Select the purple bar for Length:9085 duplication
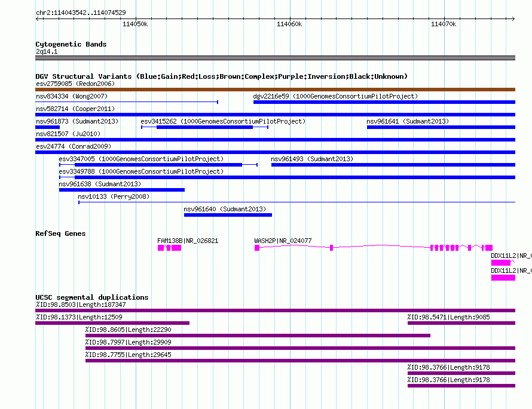 461,323
